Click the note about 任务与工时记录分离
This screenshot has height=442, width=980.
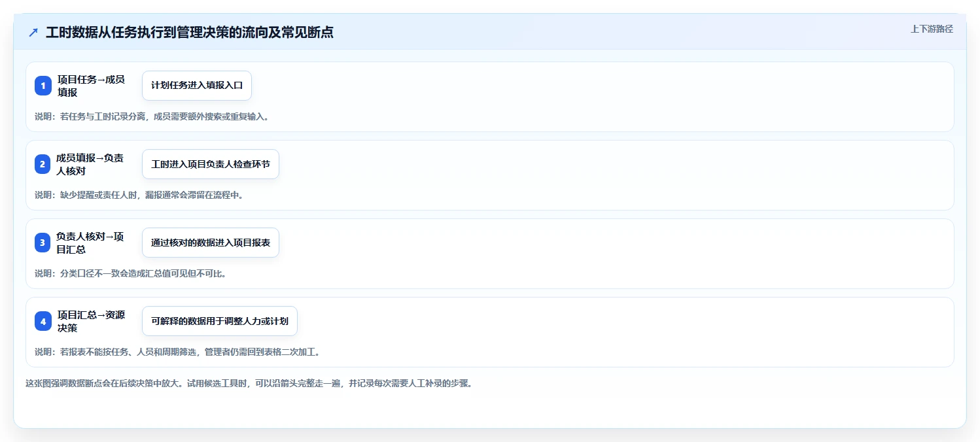click(x=152, y=116)
